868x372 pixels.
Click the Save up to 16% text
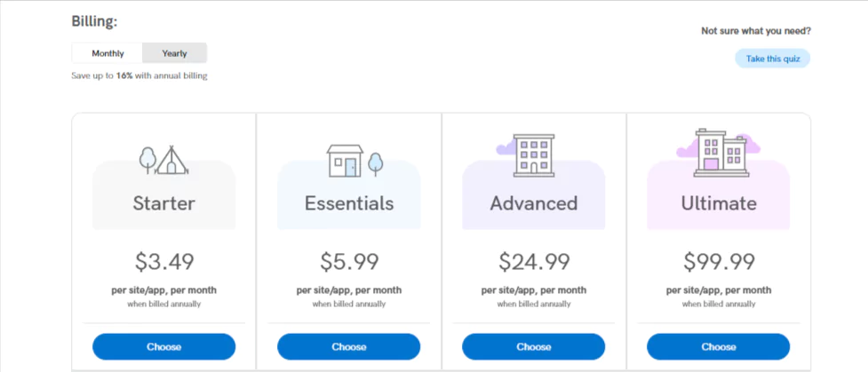pos(139,75)
